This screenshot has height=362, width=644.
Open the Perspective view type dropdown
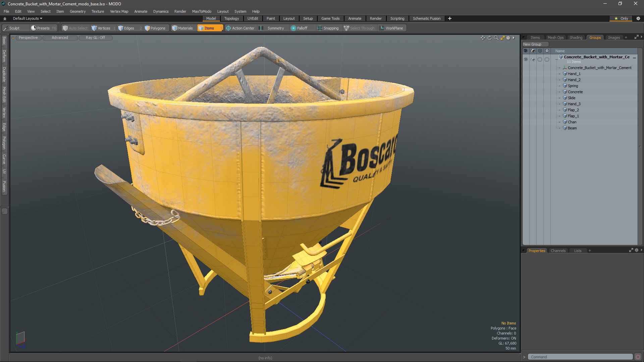[x=28, y=38]
